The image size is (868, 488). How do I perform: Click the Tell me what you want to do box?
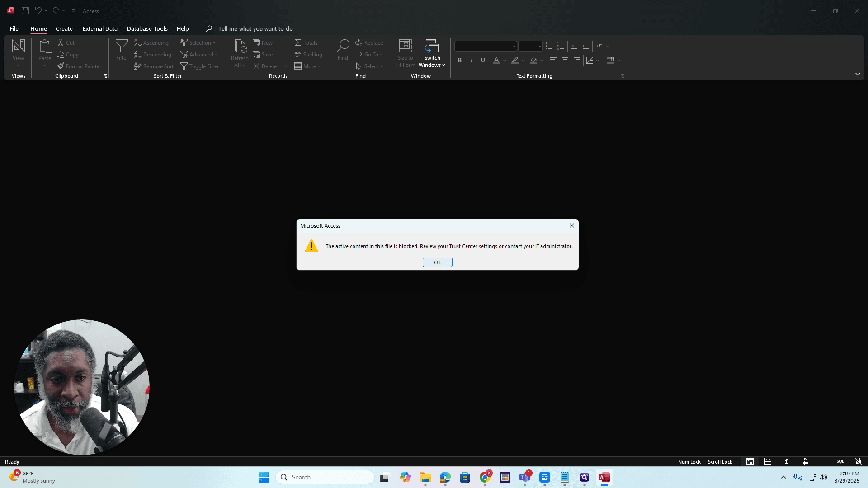pos(255,28)
